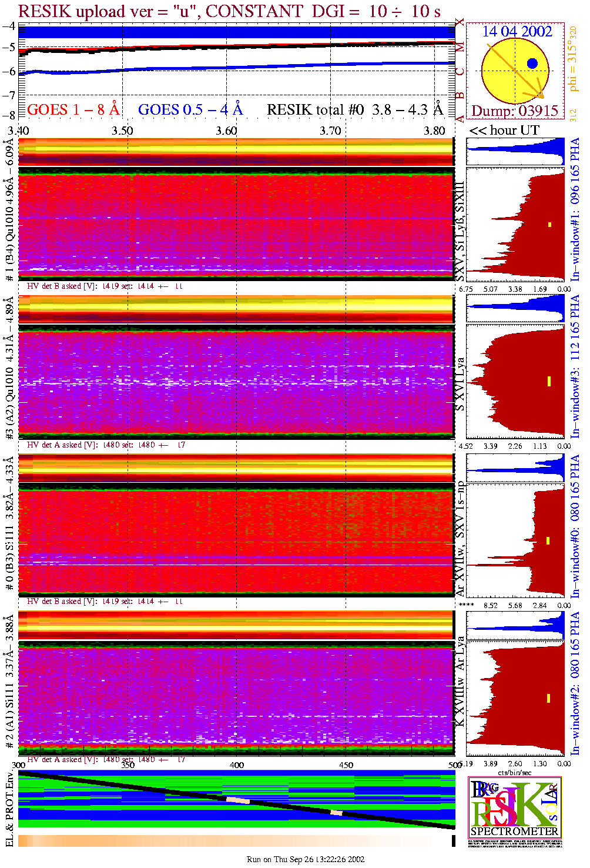Screen dimensions: 590x868
Task: Select the yellow marker in In-window#0 histogram
Action: click(x=548, y=540)
